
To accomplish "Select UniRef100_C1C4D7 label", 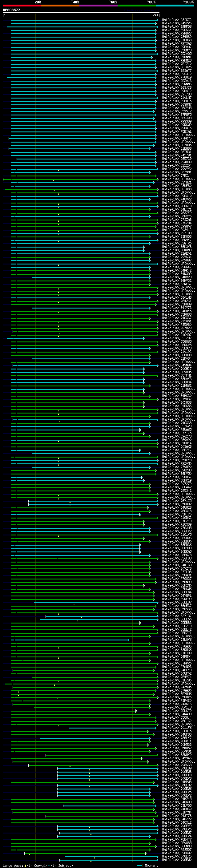I will point(177,335).
